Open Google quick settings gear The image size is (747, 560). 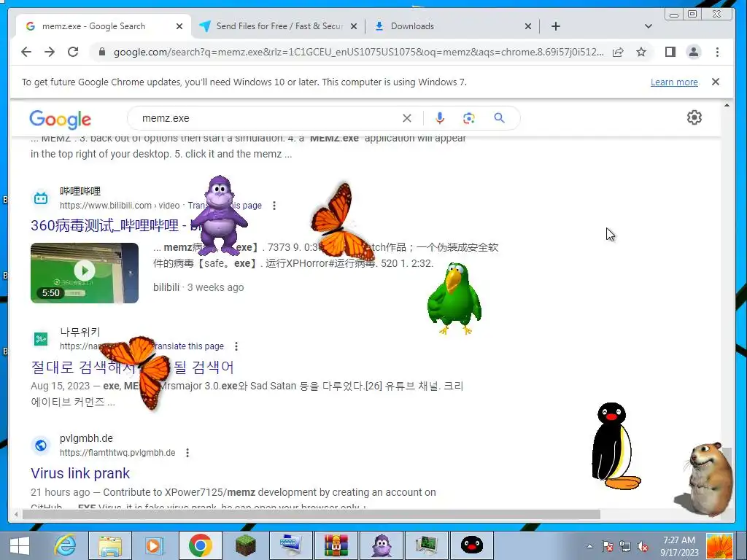point(694,117)
